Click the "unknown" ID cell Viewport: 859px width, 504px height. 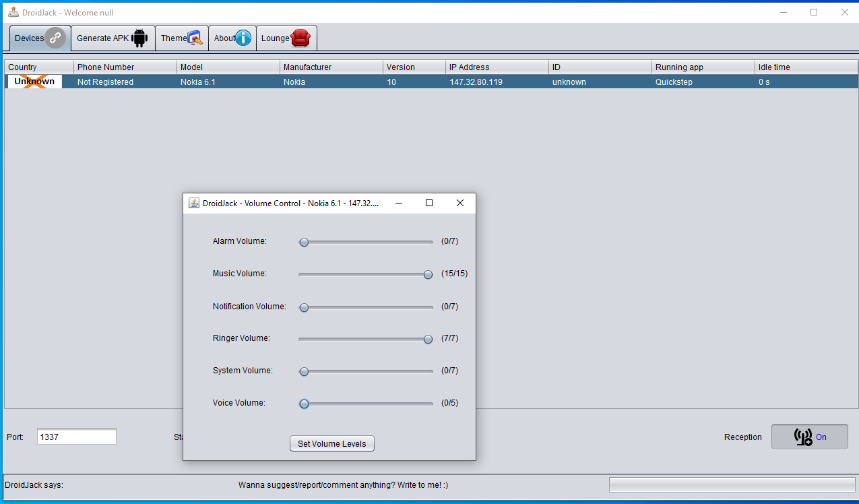[600, 82]
